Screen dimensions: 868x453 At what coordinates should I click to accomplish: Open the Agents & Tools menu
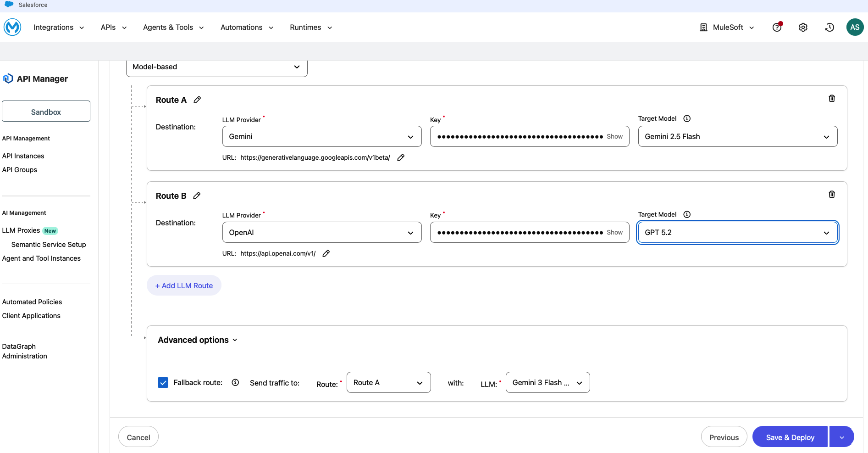click(x=173, y=28)
